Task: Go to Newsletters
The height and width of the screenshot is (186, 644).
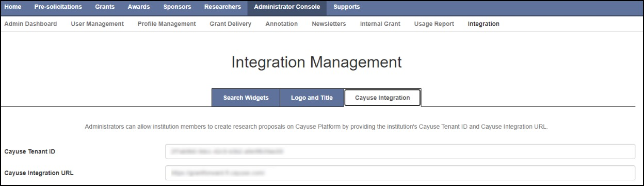Action: point(329,24)
